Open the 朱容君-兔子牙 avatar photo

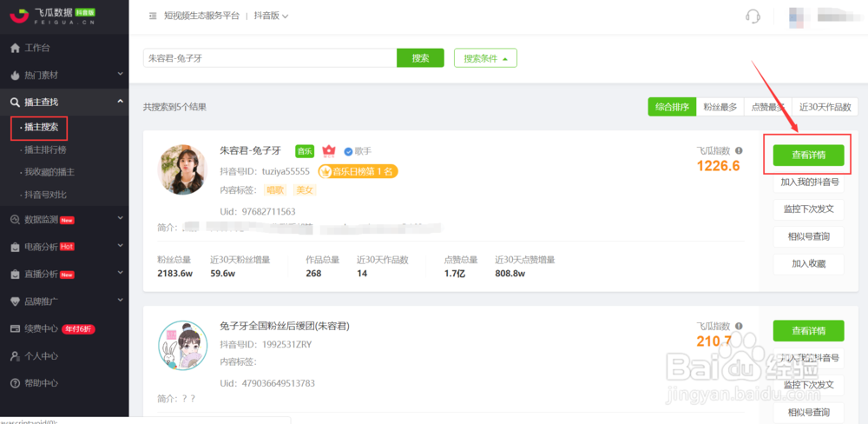(182, 170)
